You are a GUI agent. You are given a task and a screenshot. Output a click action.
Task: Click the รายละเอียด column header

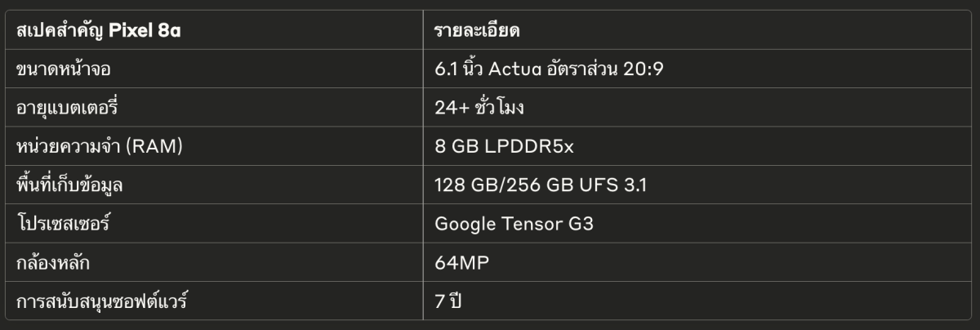pyautogui.click(x=478, y=31)
